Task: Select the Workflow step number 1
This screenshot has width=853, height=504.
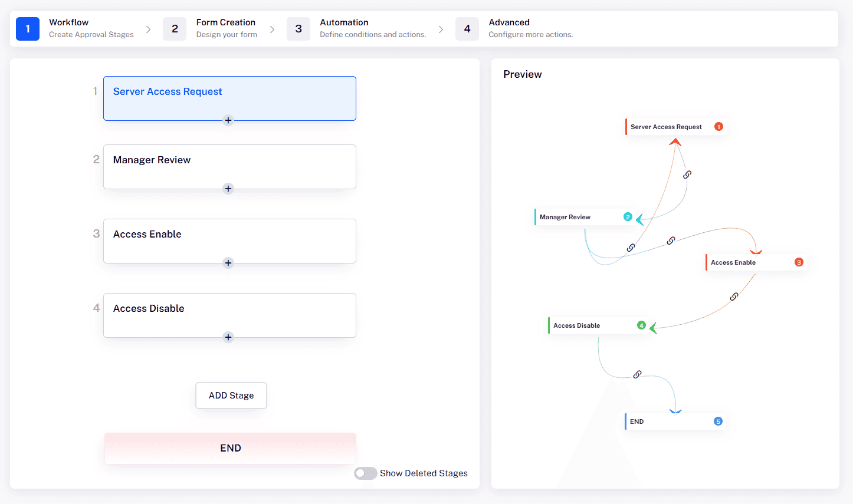Action: click(x=28, y=28)
